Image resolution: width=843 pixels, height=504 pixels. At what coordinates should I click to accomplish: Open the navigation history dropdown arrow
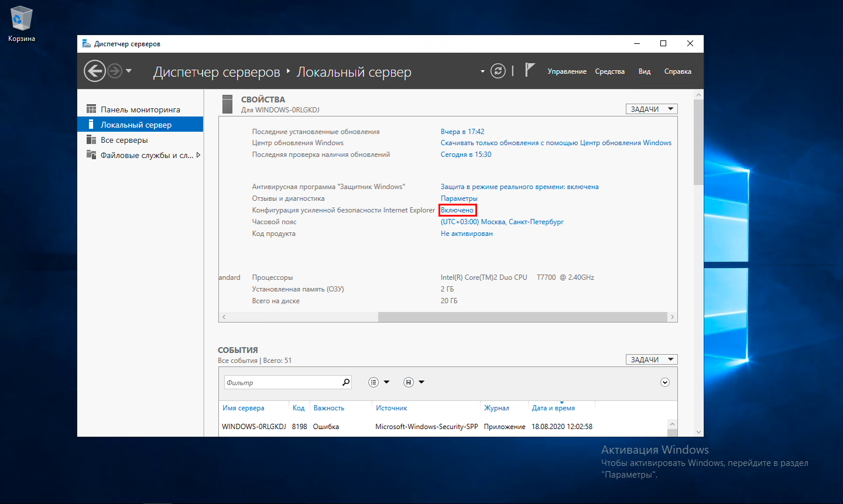tap(129, 71)
